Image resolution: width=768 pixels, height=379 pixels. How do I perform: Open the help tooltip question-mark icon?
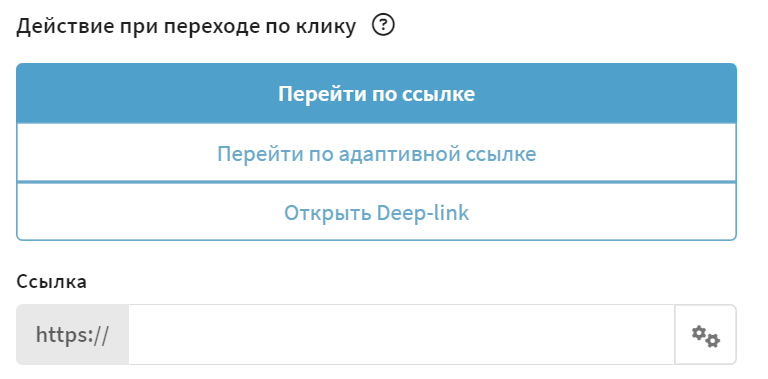click(x=383, y=25)
